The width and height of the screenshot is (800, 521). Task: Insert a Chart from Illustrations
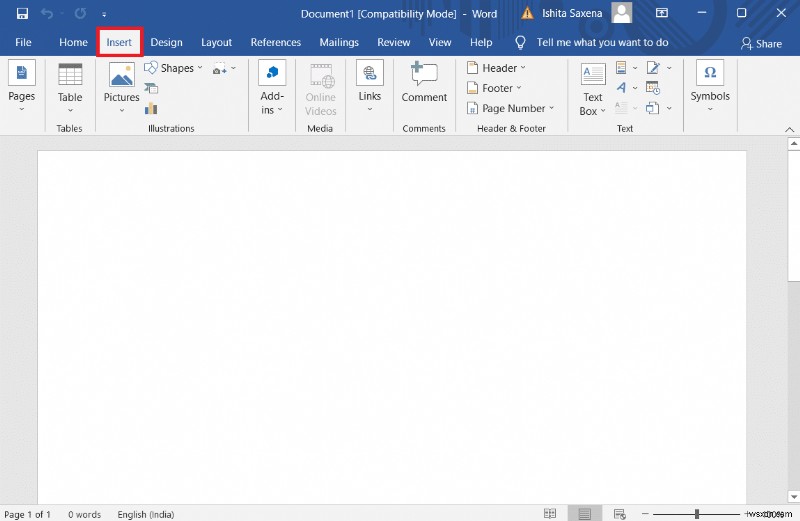click(151, 108)
